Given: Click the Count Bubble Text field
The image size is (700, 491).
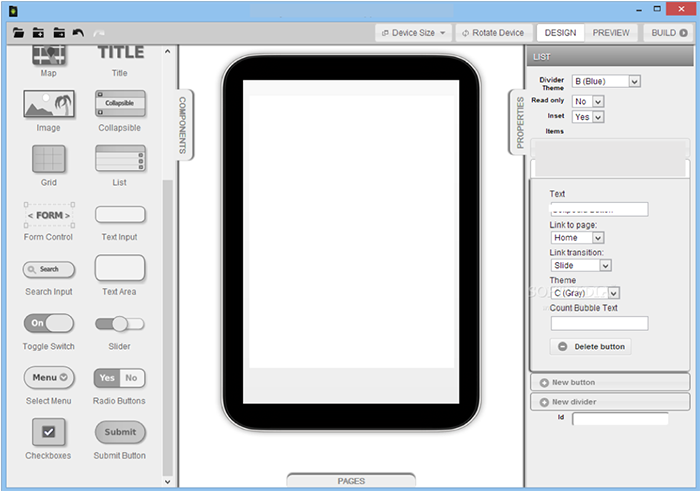Looking at the screenshot, I should [599, 323].
